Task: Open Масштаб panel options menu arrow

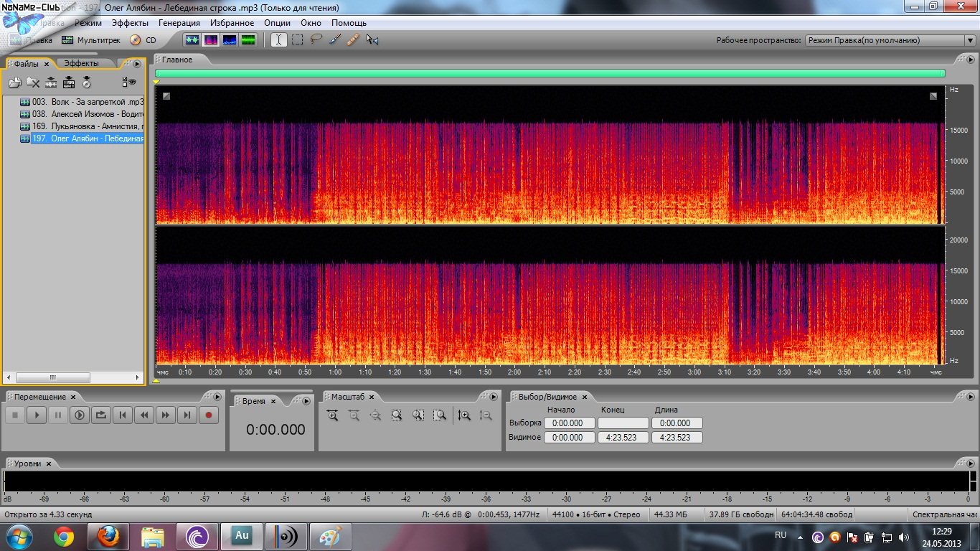Action: coord(493,397)
